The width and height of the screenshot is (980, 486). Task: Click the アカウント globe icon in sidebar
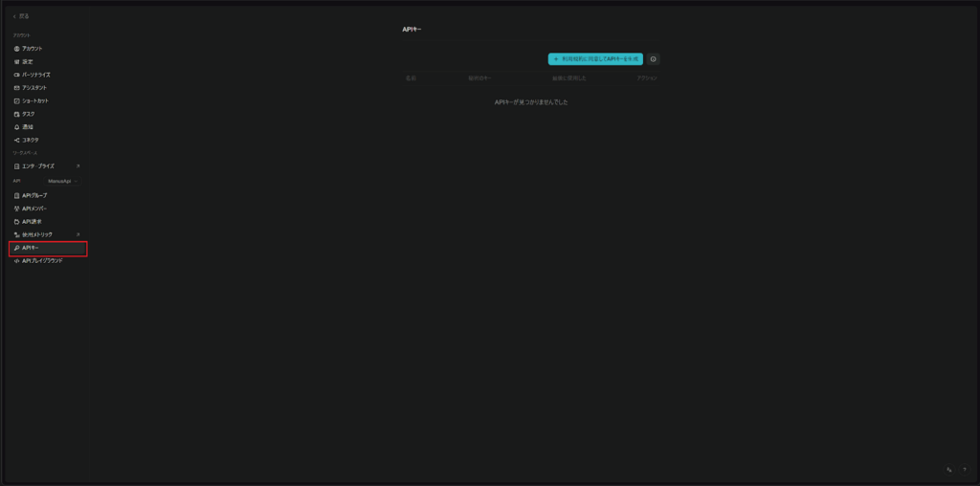click(16, 48)
